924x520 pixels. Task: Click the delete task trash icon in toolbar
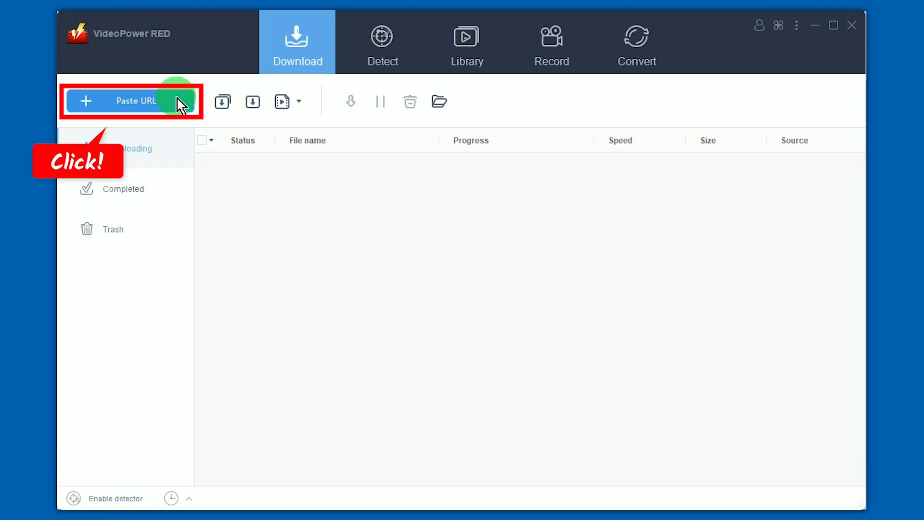point(410,101)
